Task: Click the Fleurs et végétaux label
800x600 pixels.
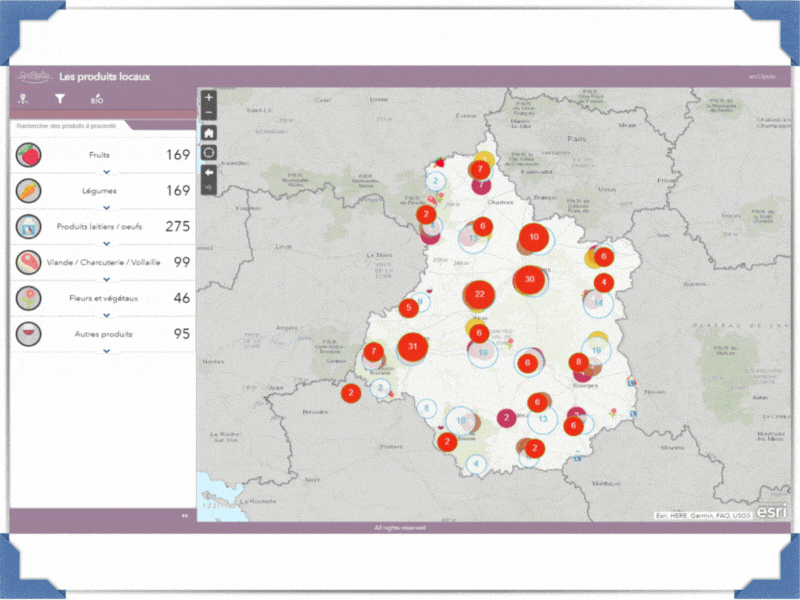Action: click(104, 298)
